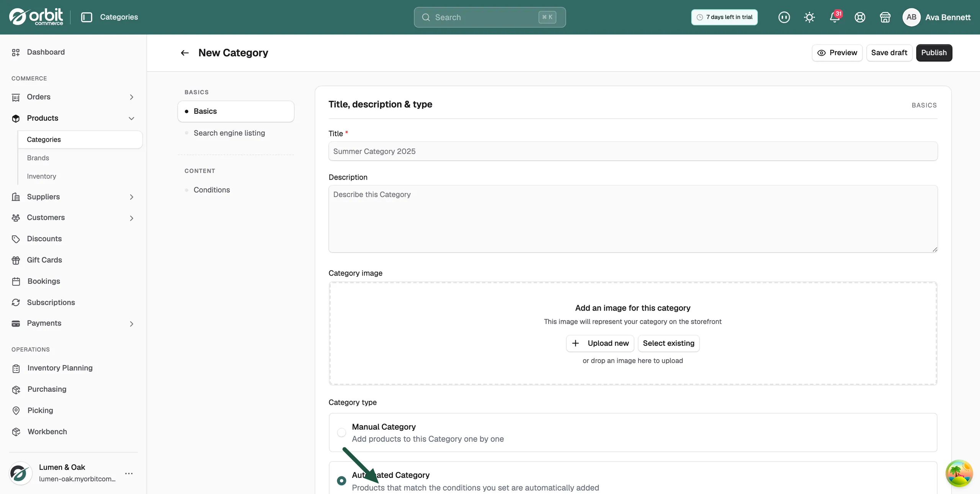
Task: Click the 7 days left in trial badge
Action: click(724, 17)
